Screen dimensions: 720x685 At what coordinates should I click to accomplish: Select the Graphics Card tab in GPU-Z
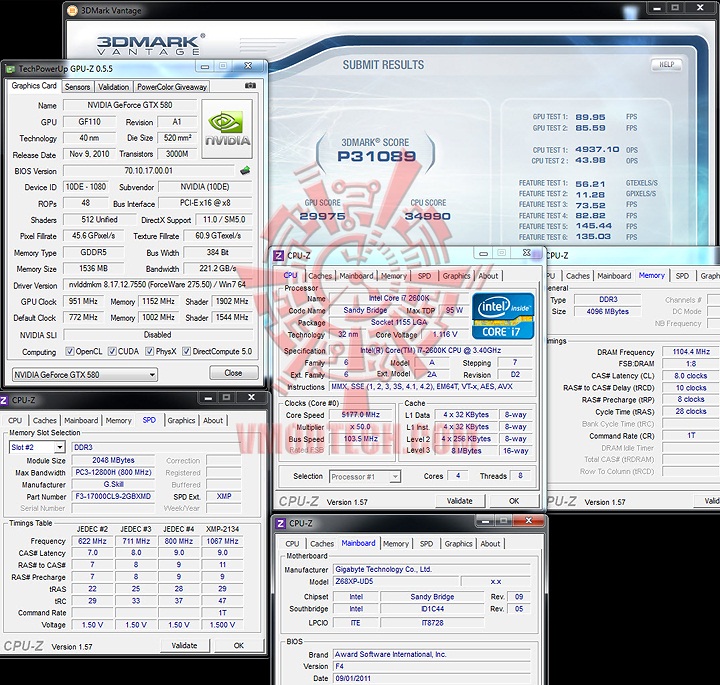34,86
